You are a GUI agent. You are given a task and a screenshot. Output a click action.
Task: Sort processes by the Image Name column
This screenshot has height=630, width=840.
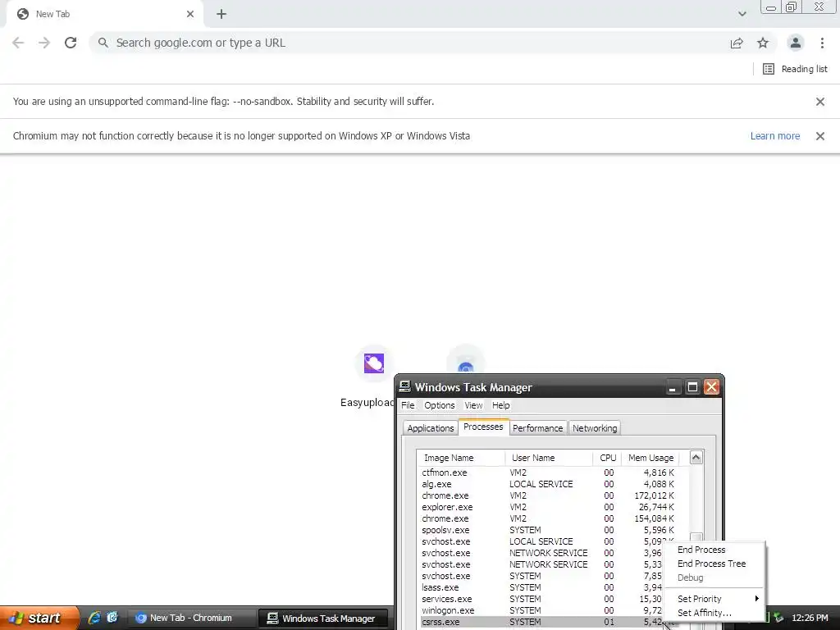coord(461,458)
